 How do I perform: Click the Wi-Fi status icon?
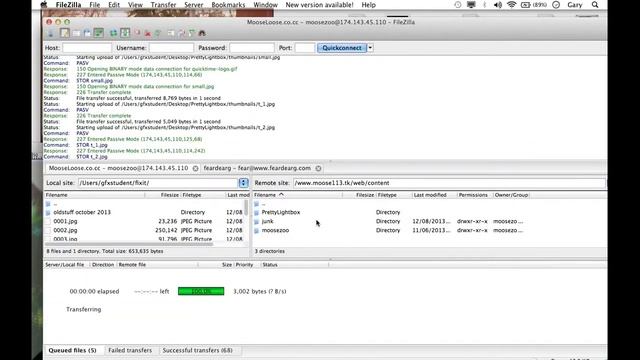coord(511,5)
